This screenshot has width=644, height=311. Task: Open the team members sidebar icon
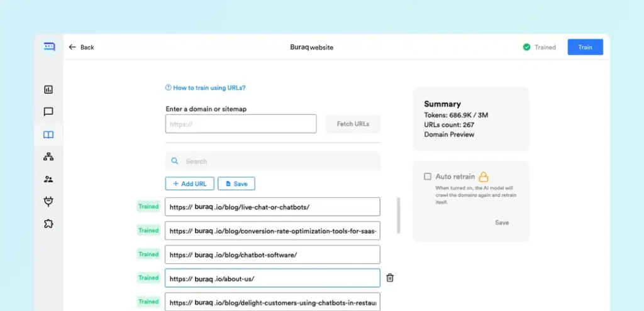pyautogui.click(x=48, y=179)
